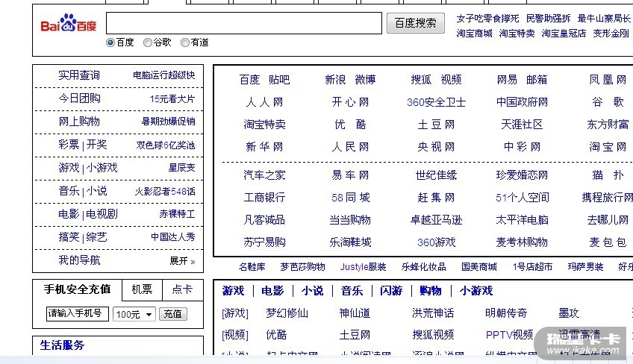Open 360游戏 link
This screenshot has height=364, width=633.
[437, 242]
